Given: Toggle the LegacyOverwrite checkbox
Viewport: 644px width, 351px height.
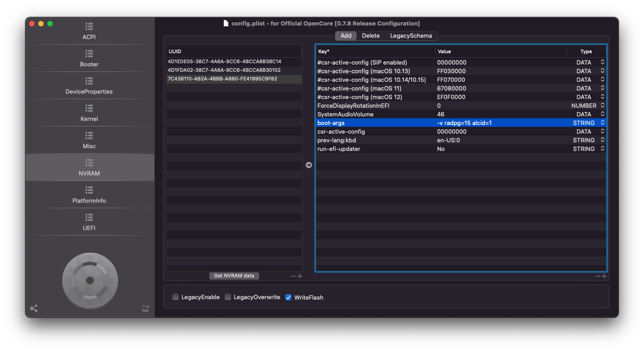Looking at the screenshot, I should pos(228,297).
